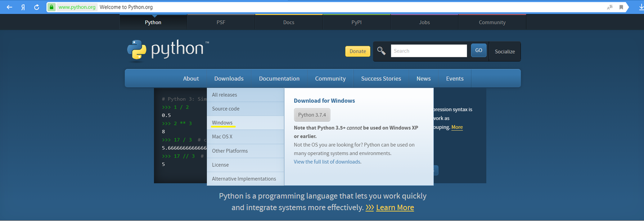Open the About navigation menu
Image resolution: width=644 pixels, height=221 pixels.
tap(191, 79)
